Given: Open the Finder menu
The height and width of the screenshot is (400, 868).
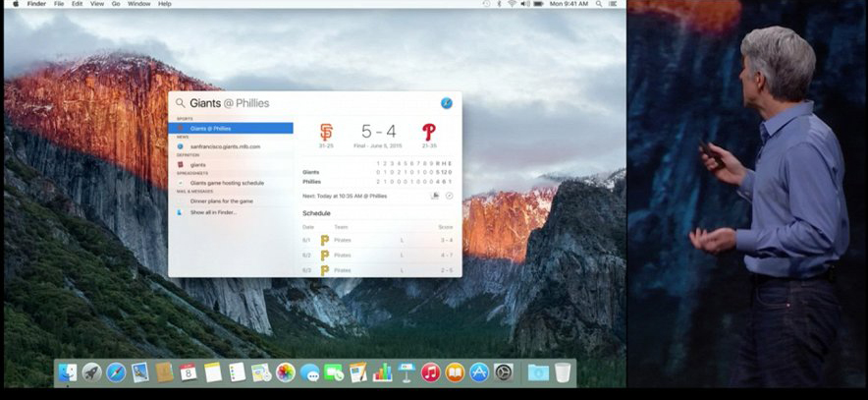Looking at the screenshot, I should coord(36,4).
